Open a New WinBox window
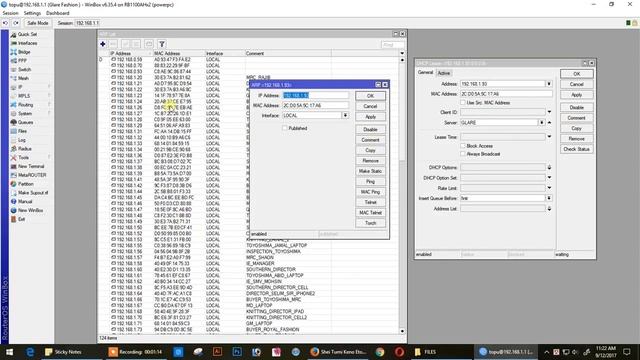The height and width of the screenshot is (360, 640). click(30, 211)
